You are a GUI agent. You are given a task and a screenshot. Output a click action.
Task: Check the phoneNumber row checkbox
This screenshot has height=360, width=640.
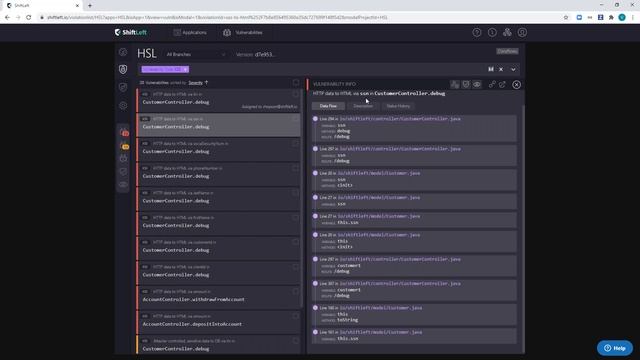coord(296,168)
